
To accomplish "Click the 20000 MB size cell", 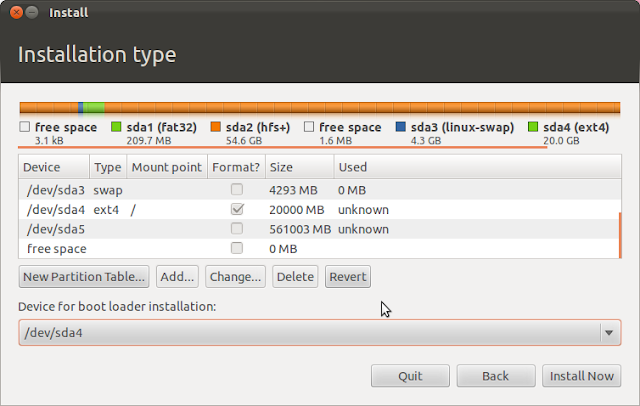I will tap(296, 210).
